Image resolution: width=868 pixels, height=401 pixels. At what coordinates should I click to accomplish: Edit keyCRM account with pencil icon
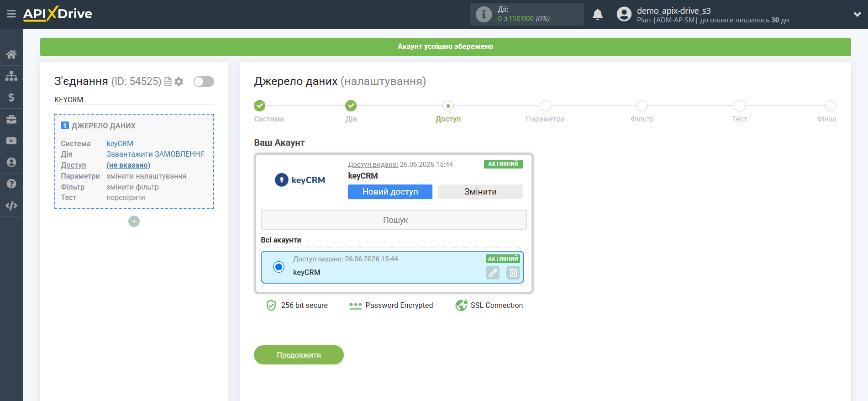coord(493,273)
